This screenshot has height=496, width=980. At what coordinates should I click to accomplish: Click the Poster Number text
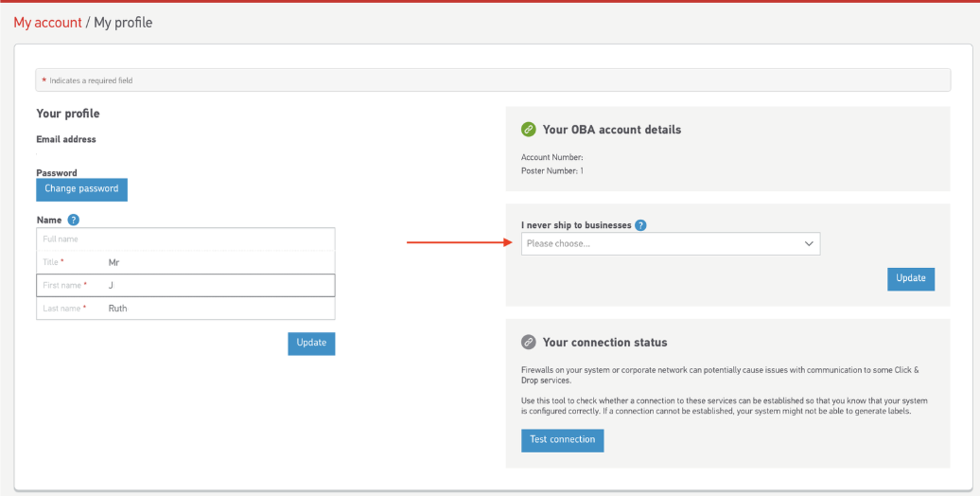click(551, 171)
